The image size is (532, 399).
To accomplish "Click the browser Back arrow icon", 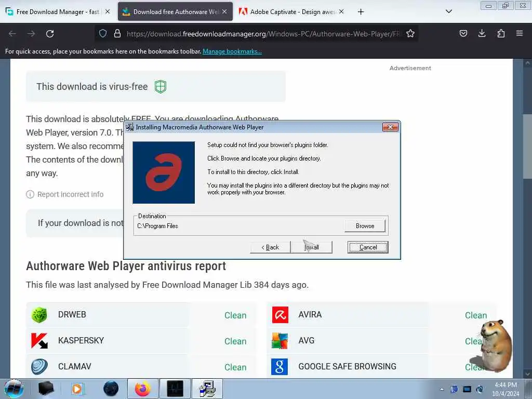I will [12, 34].
